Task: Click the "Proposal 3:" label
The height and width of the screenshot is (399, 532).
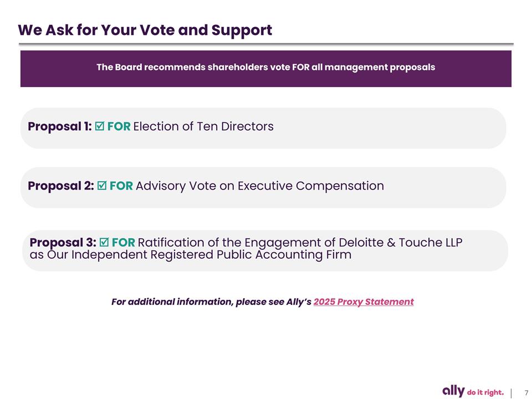Action: (x=63, y=243)
